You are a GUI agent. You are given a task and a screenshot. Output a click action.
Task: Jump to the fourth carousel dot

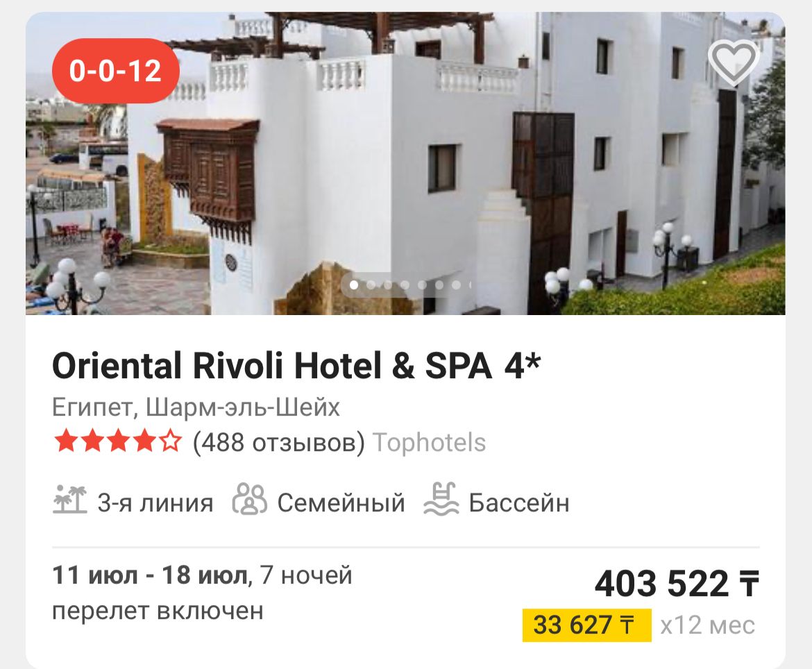pos(405,285)
